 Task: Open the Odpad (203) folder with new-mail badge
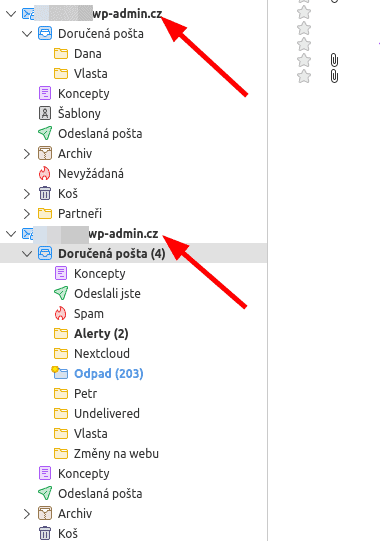tap(60, 373)
